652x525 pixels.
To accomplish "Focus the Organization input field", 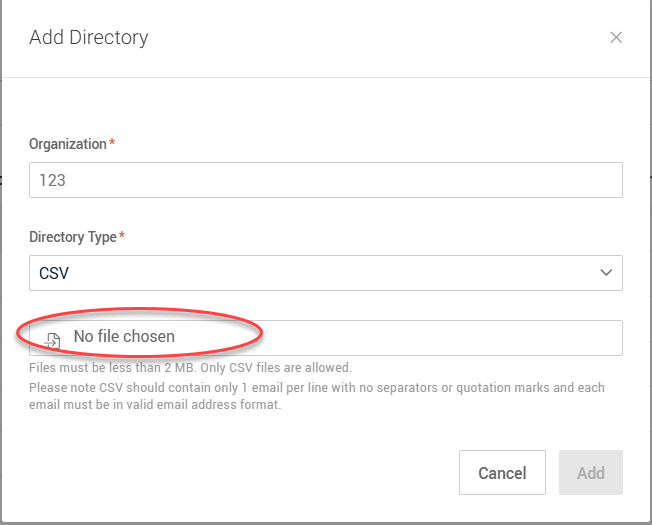I will [325, 180].
